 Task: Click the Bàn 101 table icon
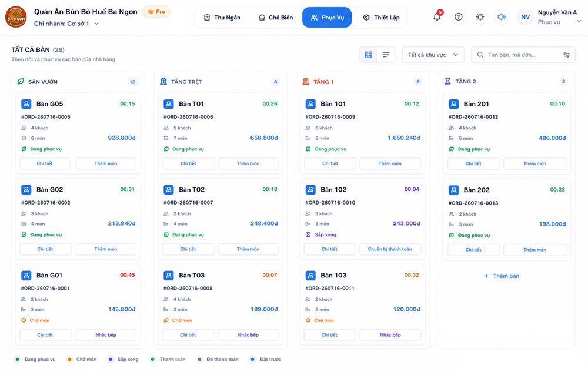pyautogui.click(x=310, y=104)
